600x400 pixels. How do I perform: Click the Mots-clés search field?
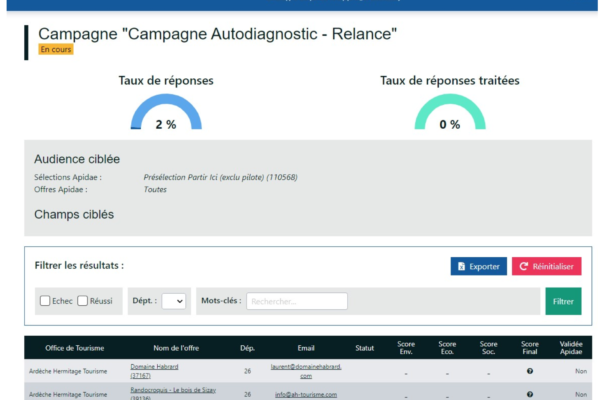click(297, 301)
